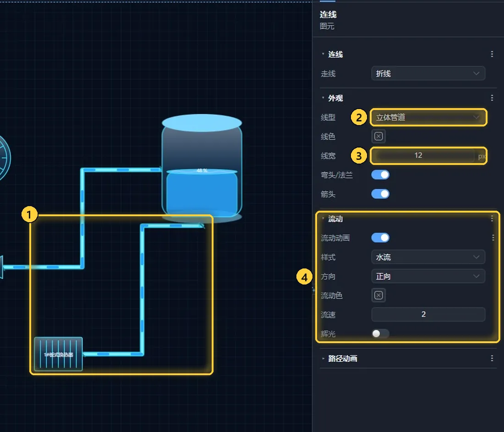504x432 pixels.
Task: Select the plate heat exchanger element
Action: [x=58, y=354]
